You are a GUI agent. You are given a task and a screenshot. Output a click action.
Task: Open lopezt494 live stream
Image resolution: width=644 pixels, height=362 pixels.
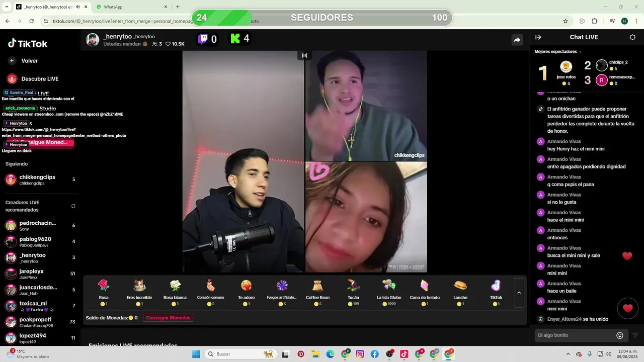tap(40, 338)
